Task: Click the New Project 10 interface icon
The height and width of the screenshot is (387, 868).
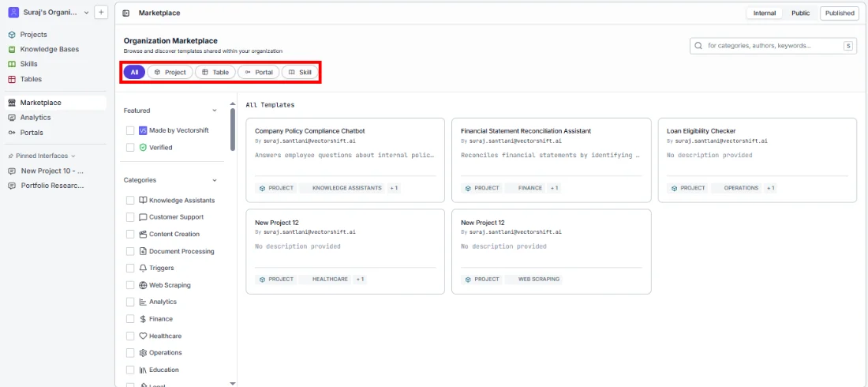Action: point(12,171)
